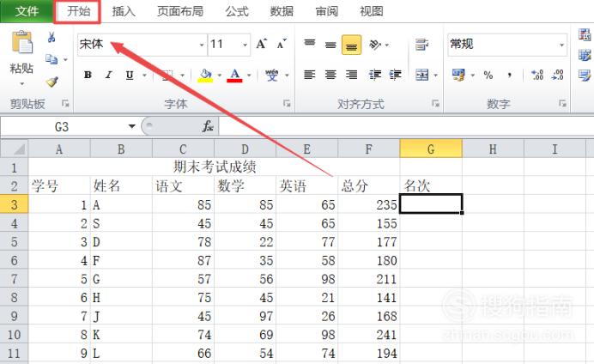Toggle underline formatting

click(130, 75)
